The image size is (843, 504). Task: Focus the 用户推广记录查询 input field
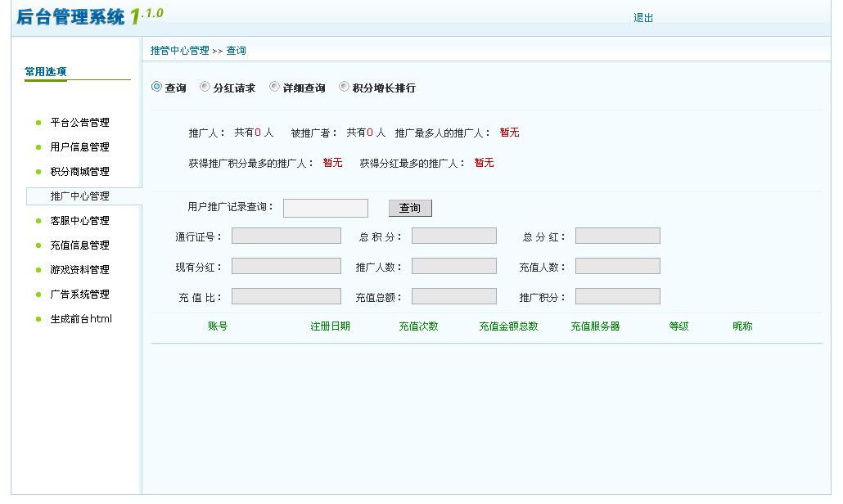[325, 208]
